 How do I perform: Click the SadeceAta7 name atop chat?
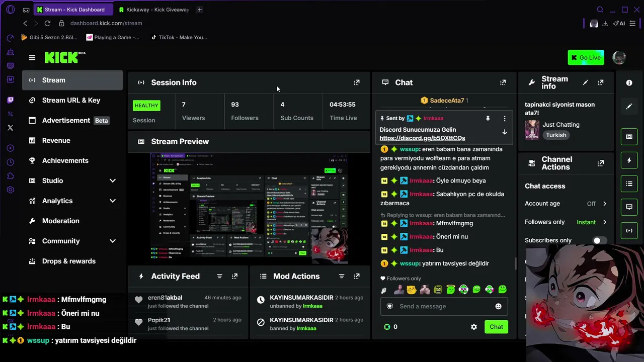click(x=447, y=101)
